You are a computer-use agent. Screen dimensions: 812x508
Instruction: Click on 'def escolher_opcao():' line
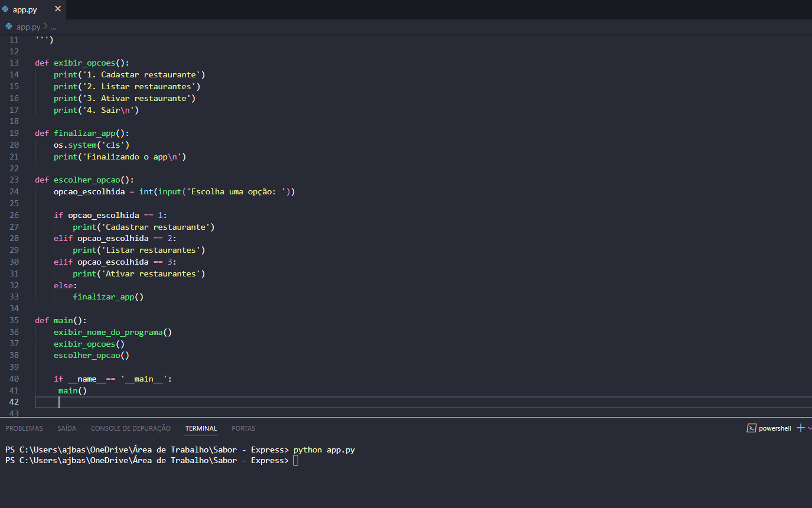tap(84, 180)
